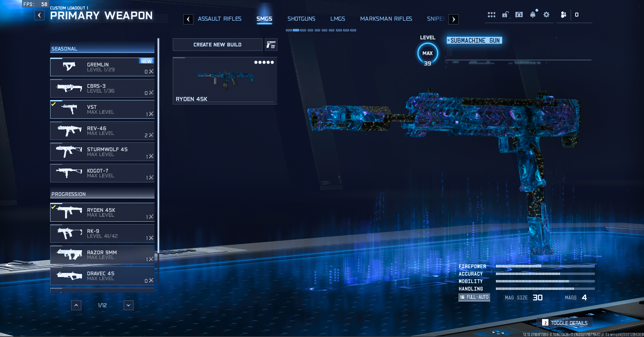Click the padlock icon in top bar
The image size is (644, 337).
click(505, 15)
